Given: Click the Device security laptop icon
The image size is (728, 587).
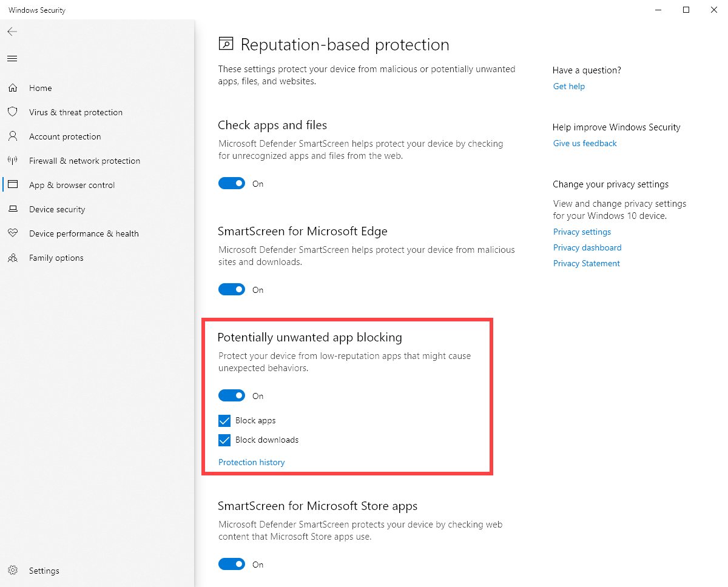Looking at the screenshot, I should (x=13, y=209).
